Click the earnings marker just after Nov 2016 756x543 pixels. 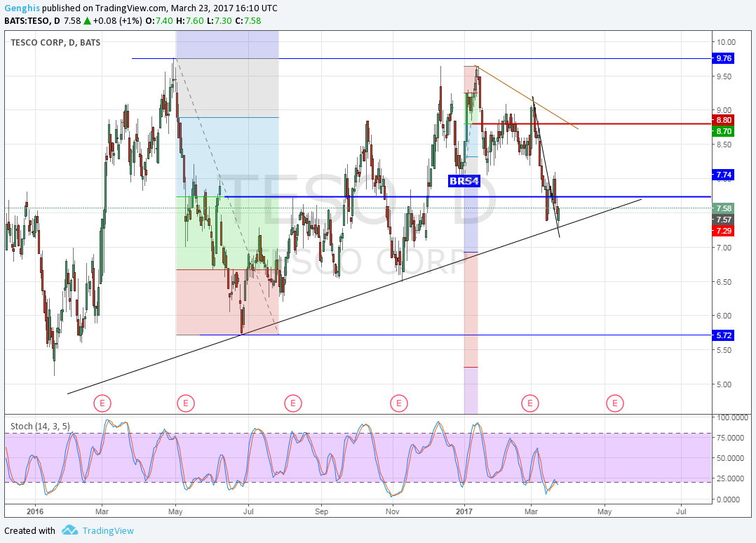pos(399,403)
